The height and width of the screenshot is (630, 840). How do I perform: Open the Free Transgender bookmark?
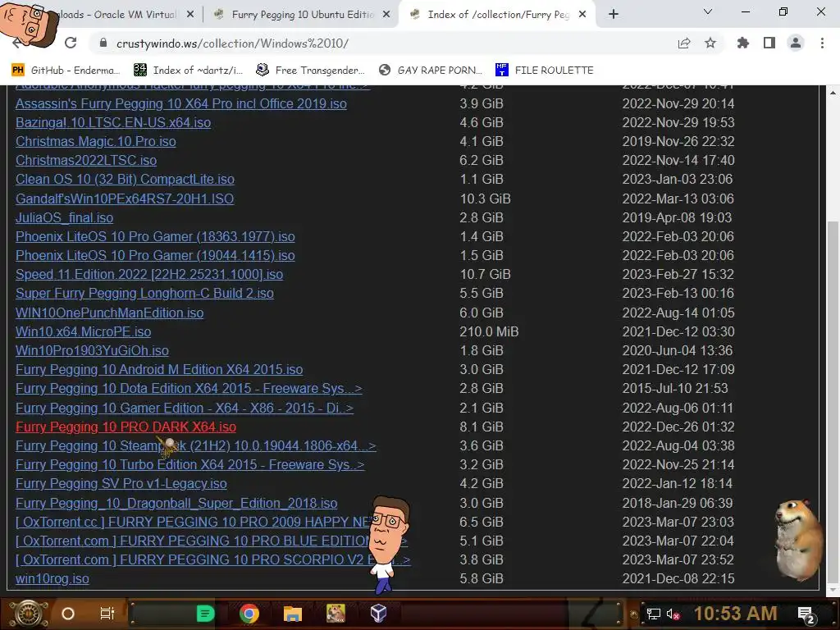point(311,71)
